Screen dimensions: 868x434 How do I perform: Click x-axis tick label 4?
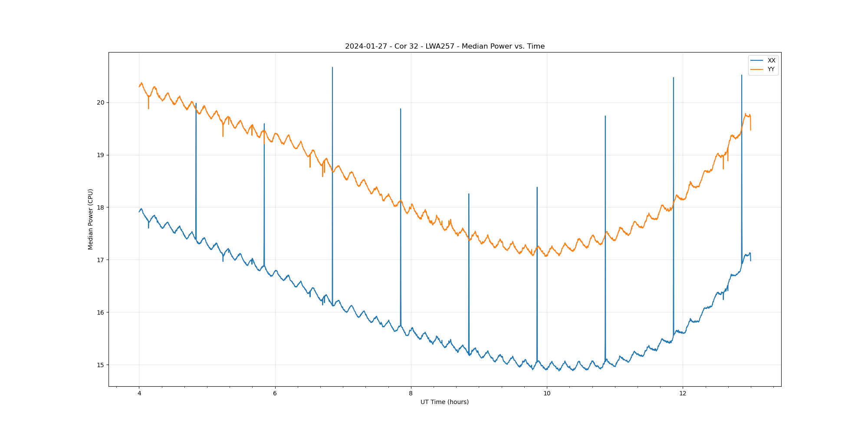point(139,394)
